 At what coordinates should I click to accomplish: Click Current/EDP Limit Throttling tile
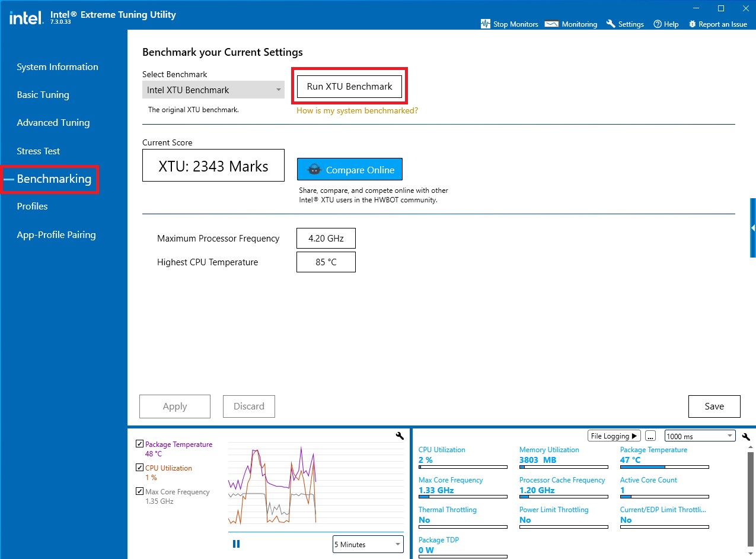pyautogui.click(x=665, y=517)
